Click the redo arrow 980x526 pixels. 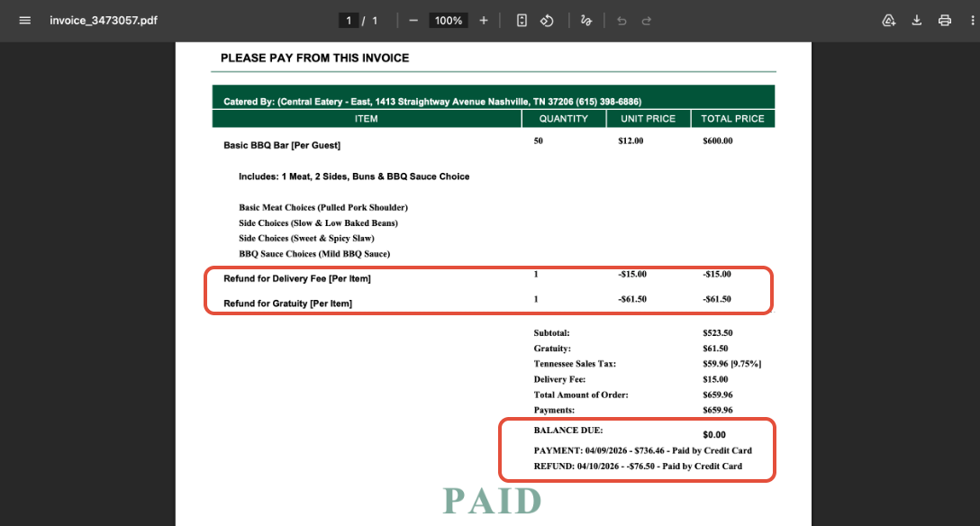(646, 21)
